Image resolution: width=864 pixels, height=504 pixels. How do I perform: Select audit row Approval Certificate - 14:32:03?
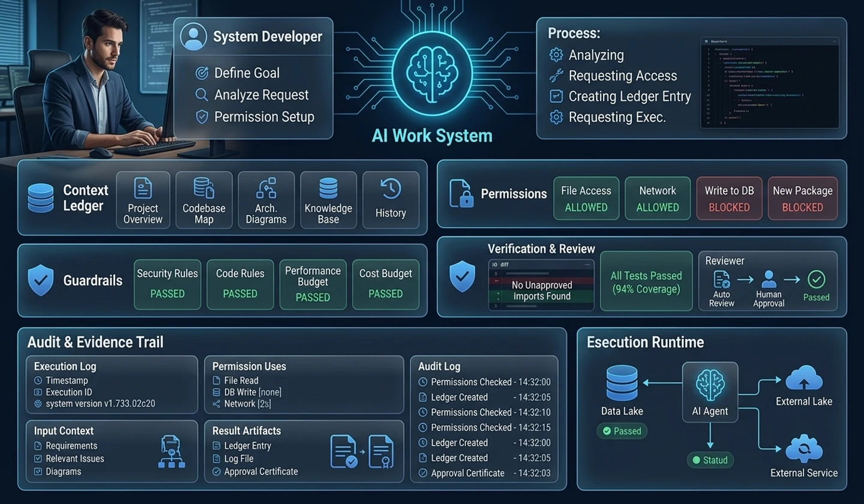[485, 473]
